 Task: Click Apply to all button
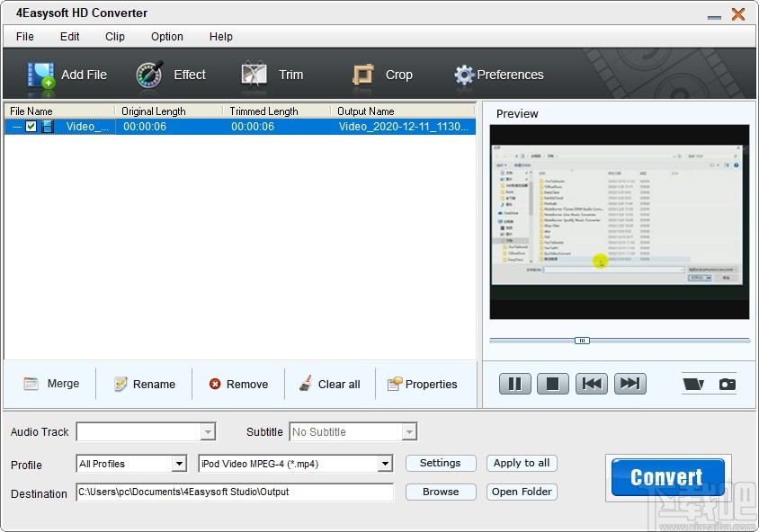pos(522,463)
